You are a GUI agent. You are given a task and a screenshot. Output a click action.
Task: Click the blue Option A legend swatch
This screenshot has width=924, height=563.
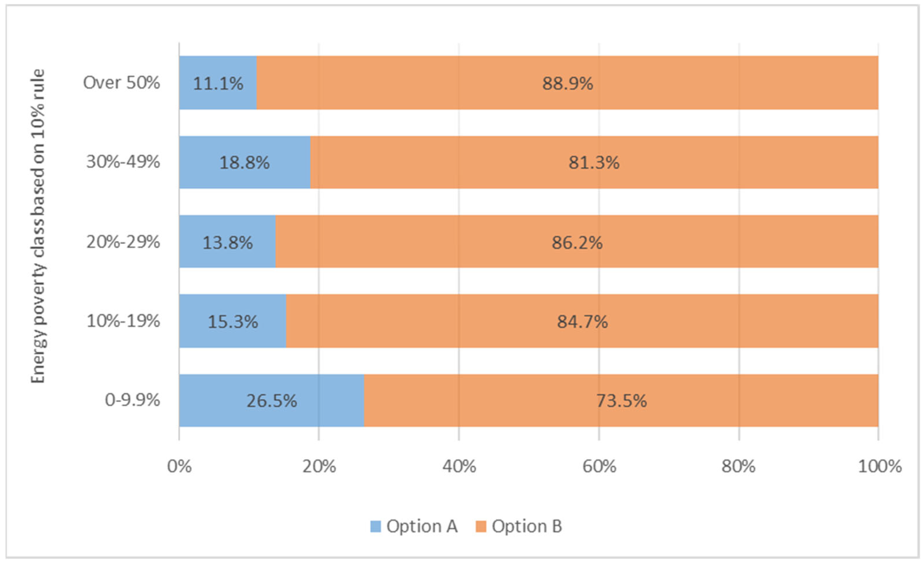pos(375,526)
